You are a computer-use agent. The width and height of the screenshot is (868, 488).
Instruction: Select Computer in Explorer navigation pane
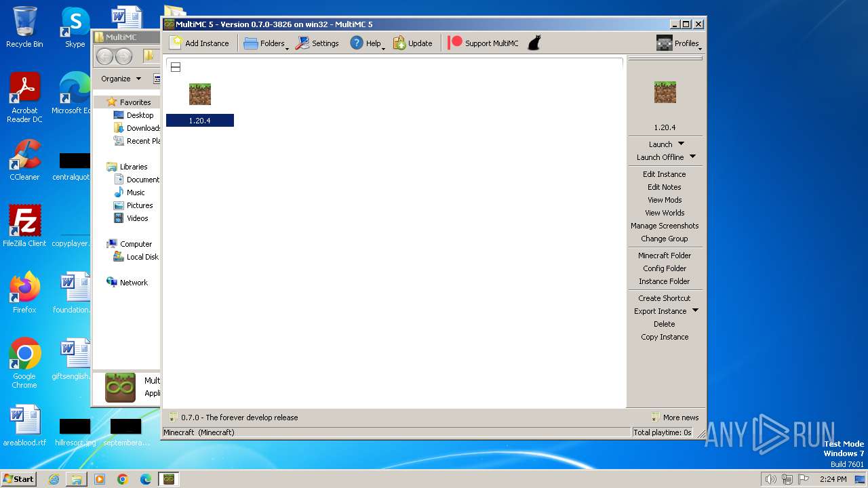(130, 244)
